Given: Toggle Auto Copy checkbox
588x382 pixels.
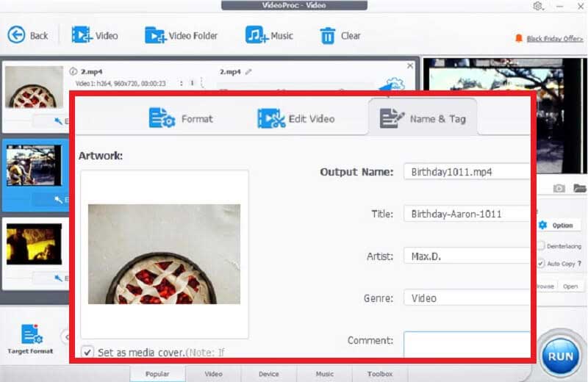Looking at the screenshot, I should [x=541, y=263].
